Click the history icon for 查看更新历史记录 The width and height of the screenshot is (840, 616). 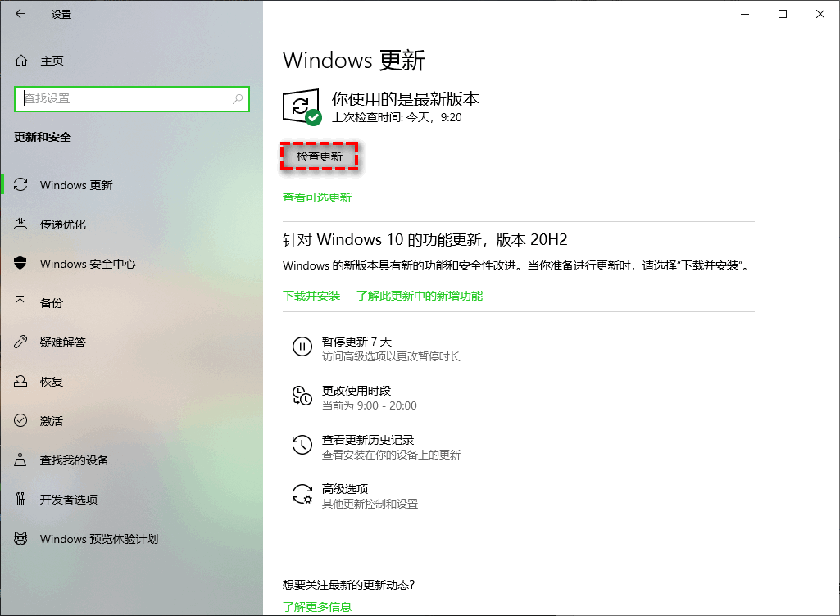[302, 446]
